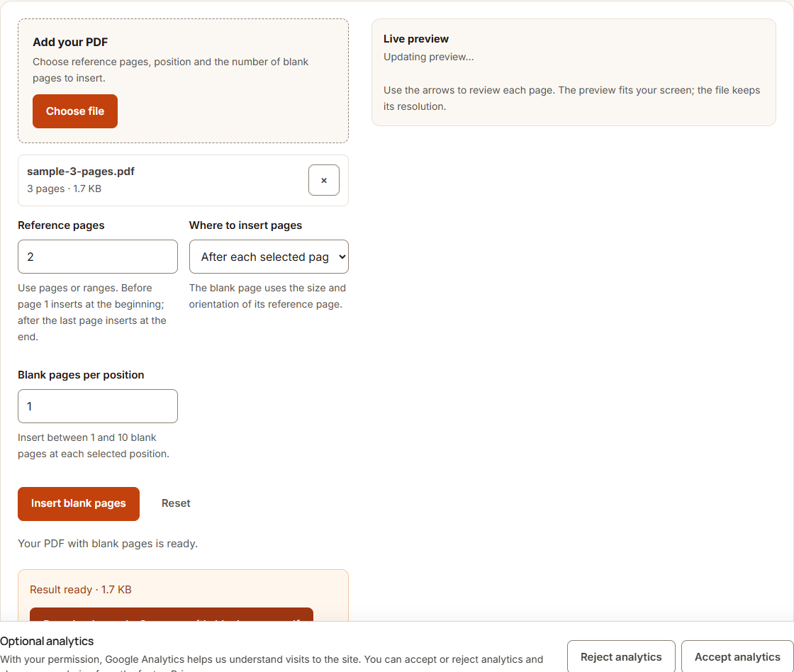Reject analytics in the cookie banner
The width and height of the screenshot is (794, 672).
pos(621,657)
